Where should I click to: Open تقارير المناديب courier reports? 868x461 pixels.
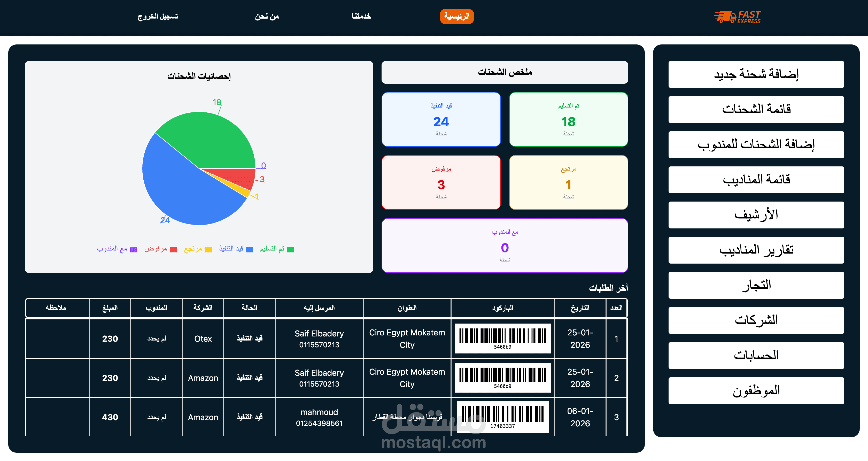pyautogui.click(x=756, y=250)
